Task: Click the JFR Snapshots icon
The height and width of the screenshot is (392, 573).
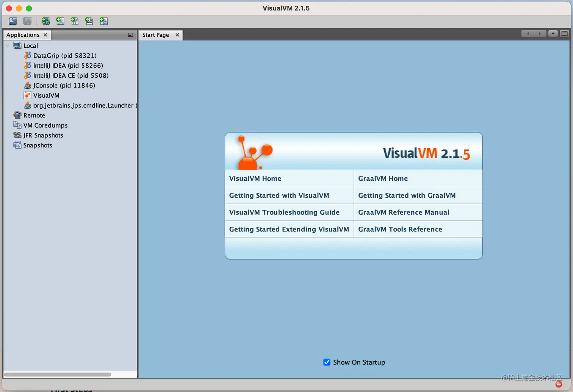Action: 17,135
